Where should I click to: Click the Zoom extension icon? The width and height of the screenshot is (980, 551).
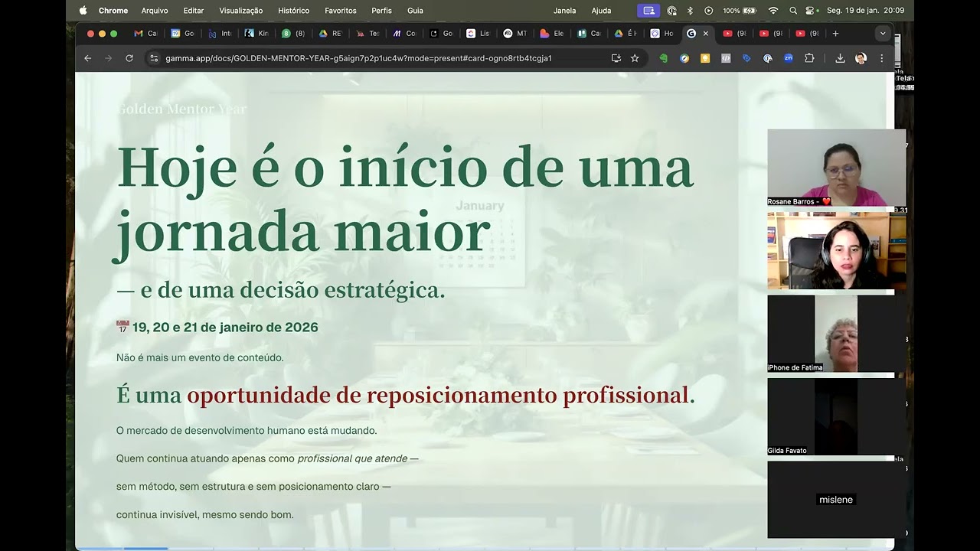(x=788, y=58)
